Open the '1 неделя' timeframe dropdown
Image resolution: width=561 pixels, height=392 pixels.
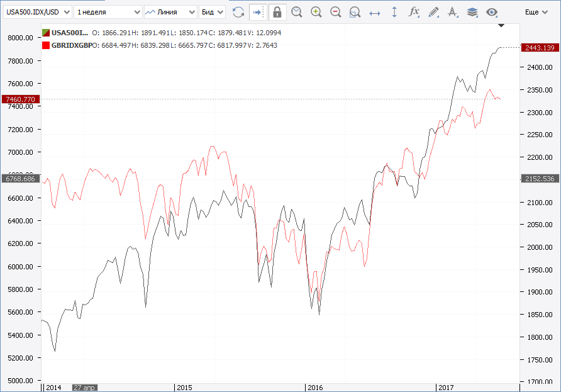tap(108, 12)
